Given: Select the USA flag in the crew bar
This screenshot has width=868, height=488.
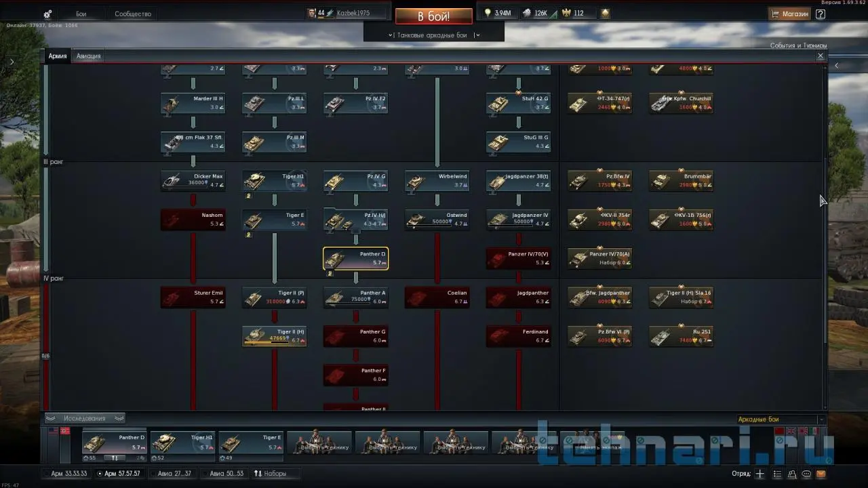Looking at the screenshot, I should [53, 431].
